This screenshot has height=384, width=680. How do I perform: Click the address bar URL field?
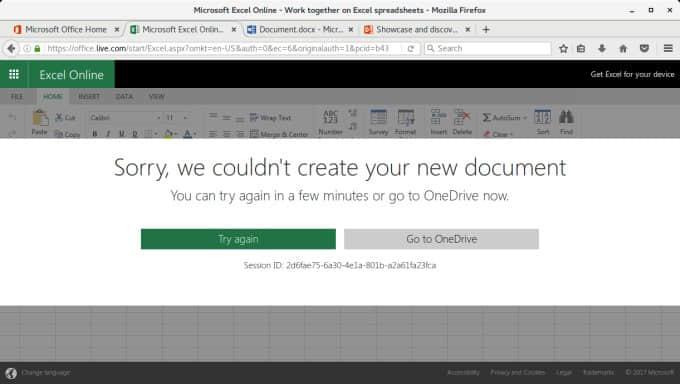(x=221, y=48)
